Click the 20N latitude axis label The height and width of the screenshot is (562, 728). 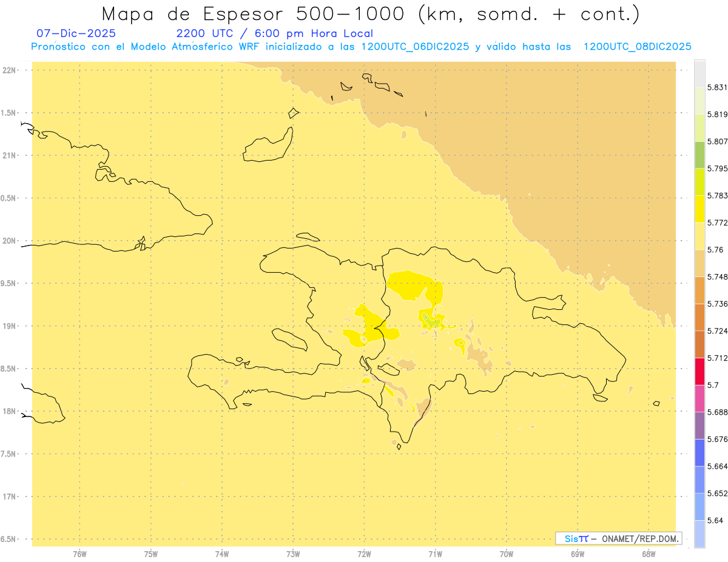click(9, 241)
